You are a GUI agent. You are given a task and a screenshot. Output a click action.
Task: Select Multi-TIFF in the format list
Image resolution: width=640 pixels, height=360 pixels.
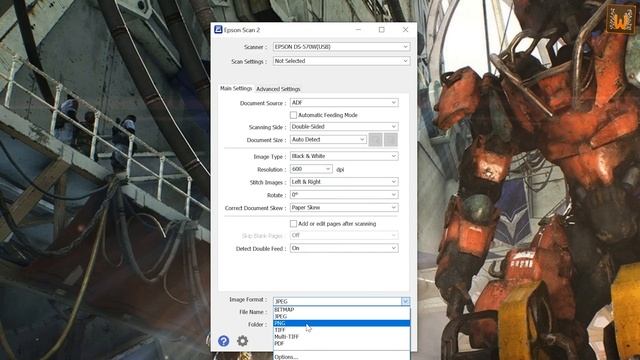[341, 337]
